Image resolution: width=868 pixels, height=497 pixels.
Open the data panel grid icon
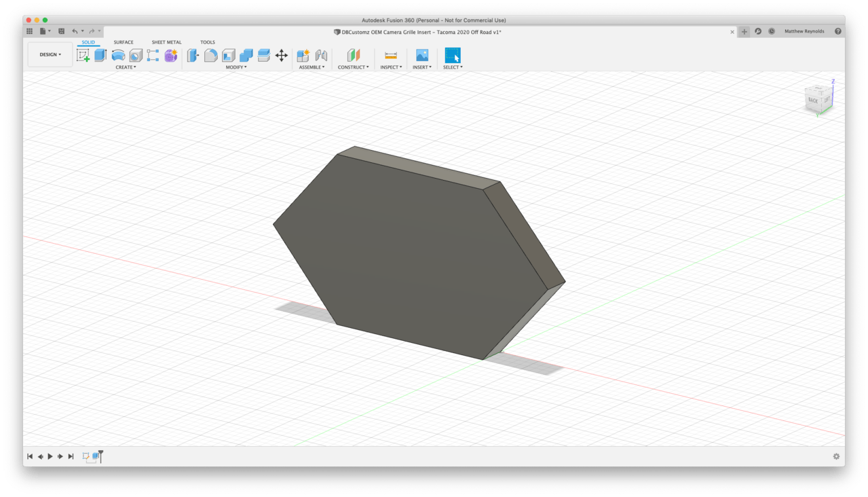[29, 31]
